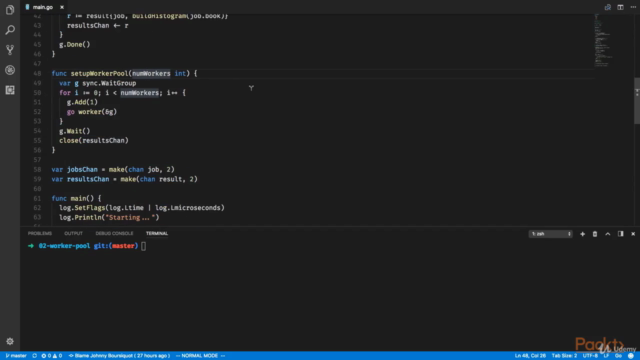The width and height of the screenshot is (640, 360).
Task: Click the synchronize changes icon in the status bar
Action: 34,356
